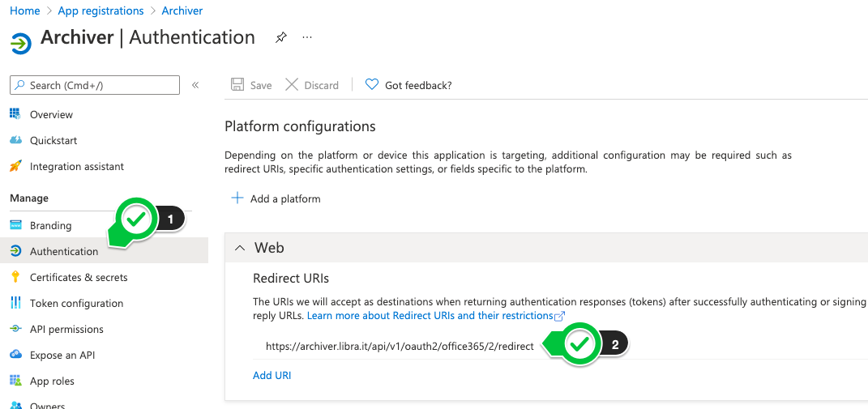Open the Branding menu item
This screenshot has width=868, height=409.
click(50, 225)
